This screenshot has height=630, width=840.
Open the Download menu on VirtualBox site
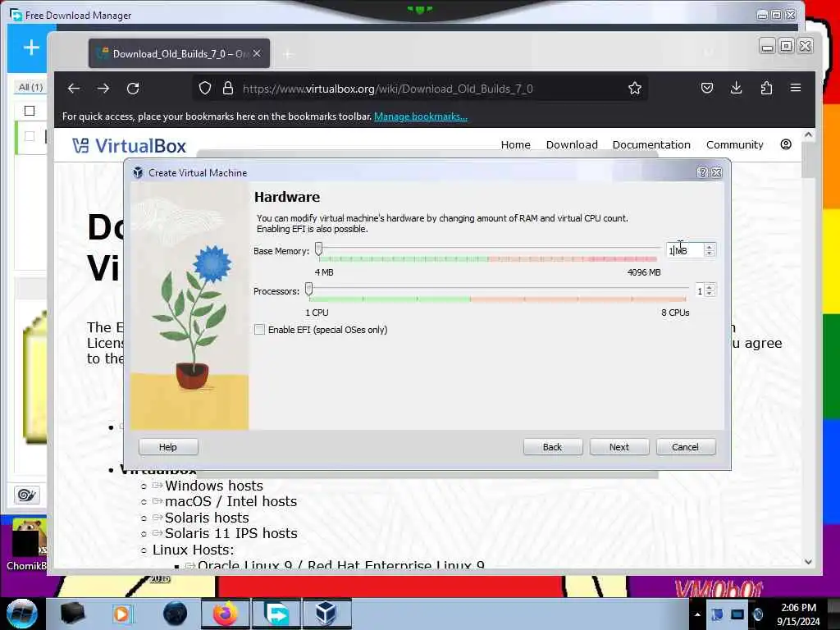pos(572,144)
